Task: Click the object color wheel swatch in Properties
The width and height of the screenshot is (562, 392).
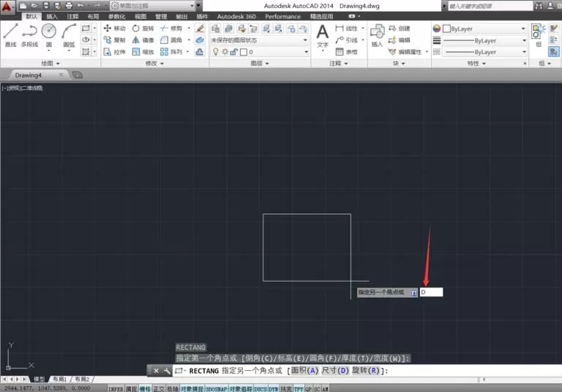Action: point(437,29)
